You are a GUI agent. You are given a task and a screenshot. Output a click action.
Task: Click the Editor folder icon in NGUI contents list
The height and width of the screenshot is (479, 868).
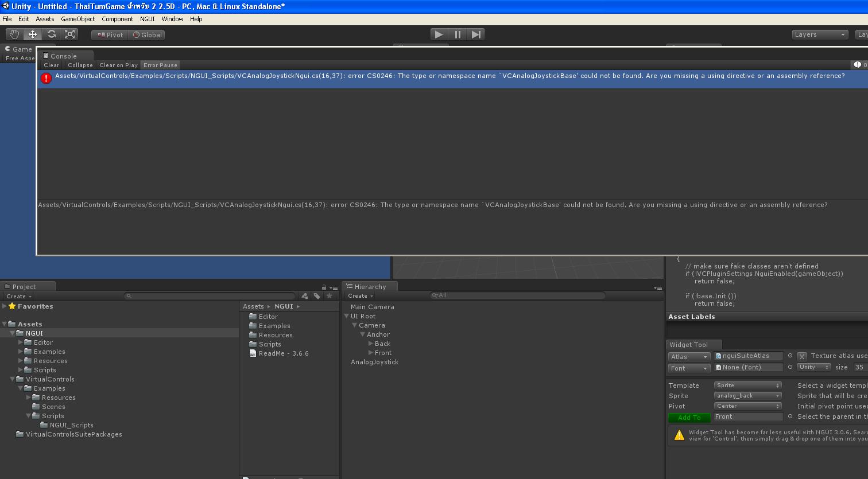coord(253,317)
